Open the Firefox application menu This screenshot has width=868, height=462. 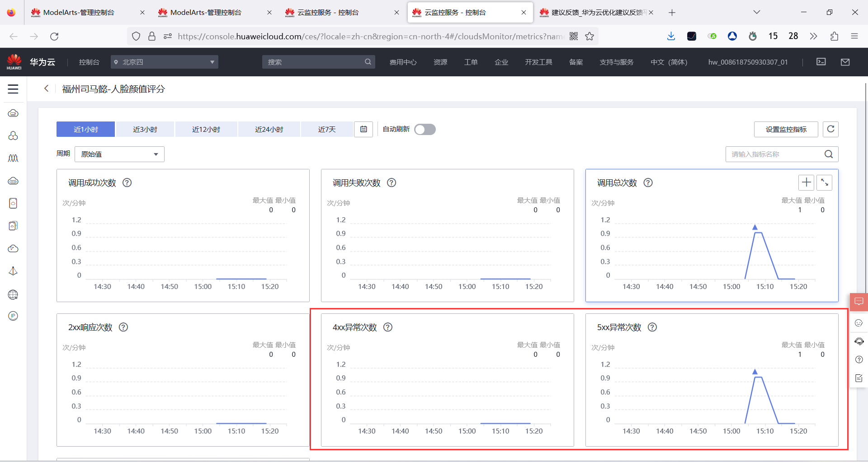854,36
